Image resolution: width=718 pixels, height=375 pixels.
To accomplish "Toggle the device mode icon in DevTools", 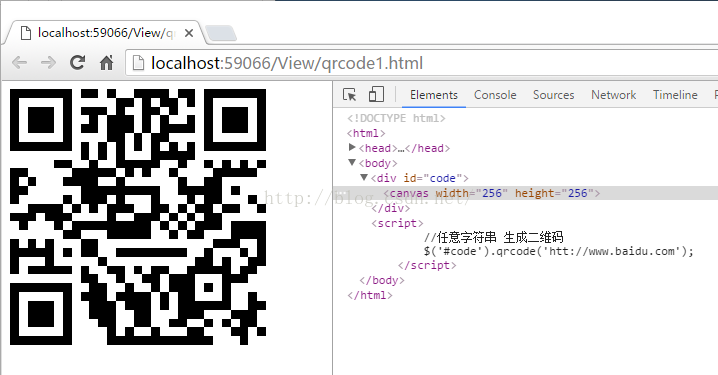I will click(376, 94).
